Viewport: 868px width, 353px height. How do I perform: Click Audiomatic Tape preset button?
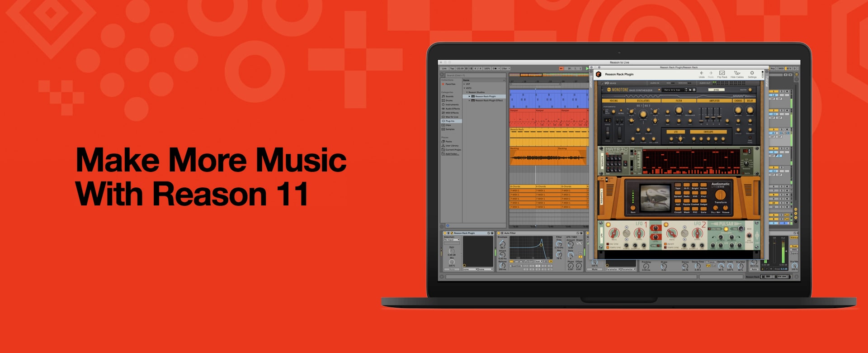click(678, 185)
